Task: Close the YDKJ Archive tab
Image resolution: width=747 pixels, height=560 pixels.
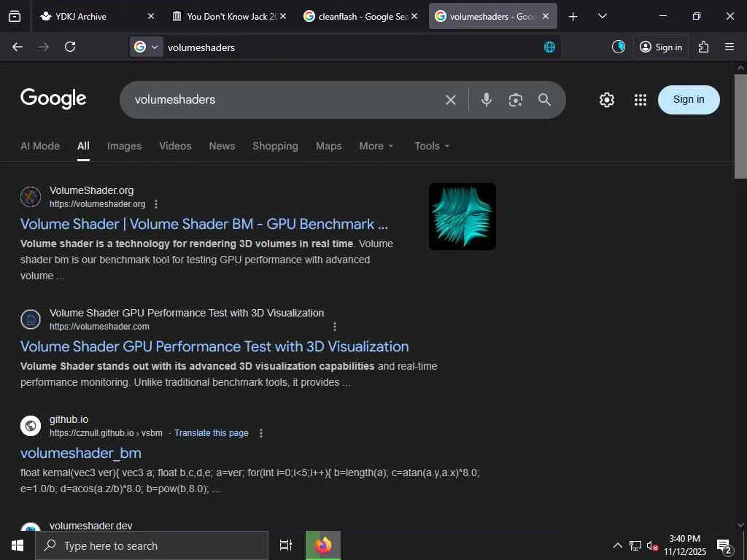Action: (151, 16)
